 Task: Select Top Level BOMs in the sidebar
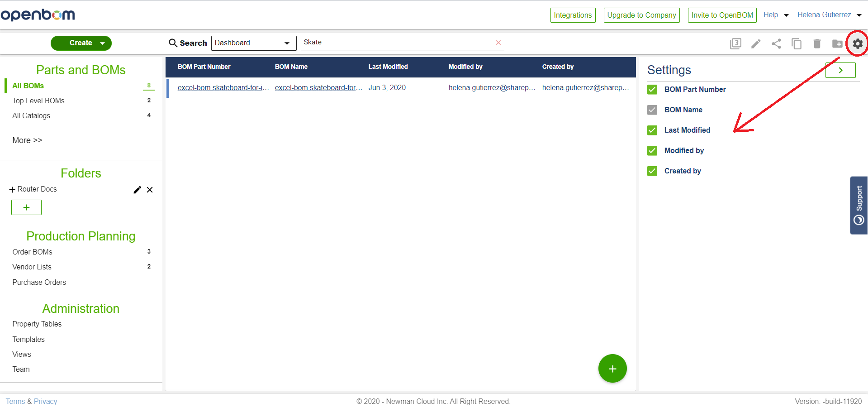coord(38,101)
